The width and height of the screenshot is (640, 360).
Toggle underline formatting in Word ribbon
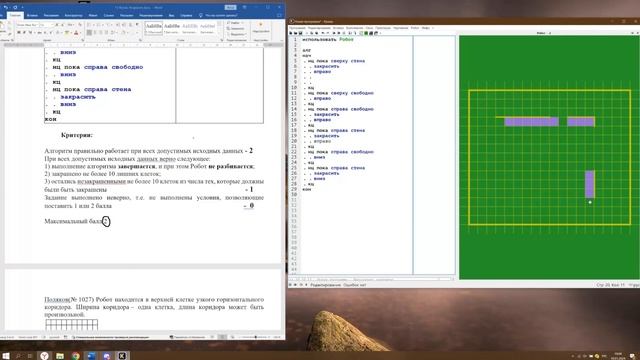point(30,33)
